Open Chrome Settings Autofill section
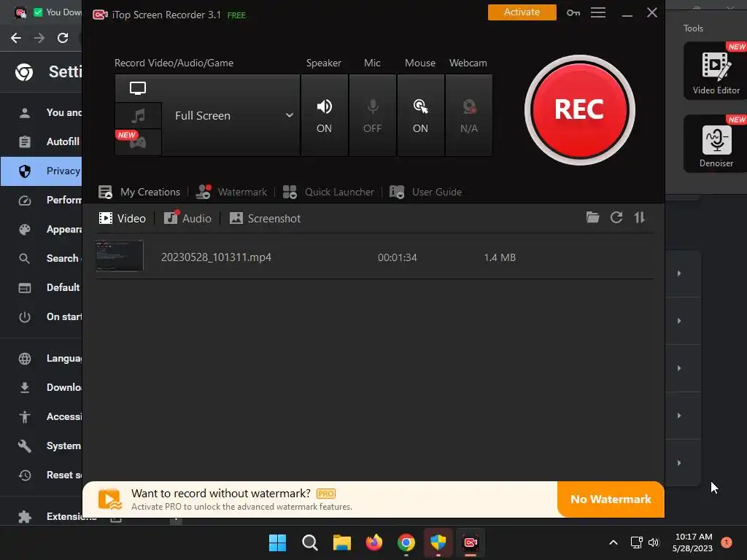Screen dimensions: 747x560 pos(42,141)
